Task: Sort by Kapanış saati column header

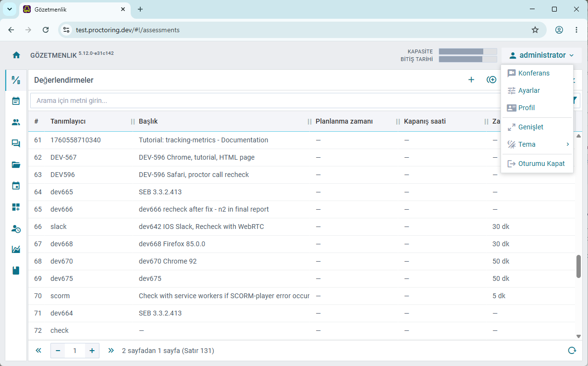Action: click(x=425, y=121)
